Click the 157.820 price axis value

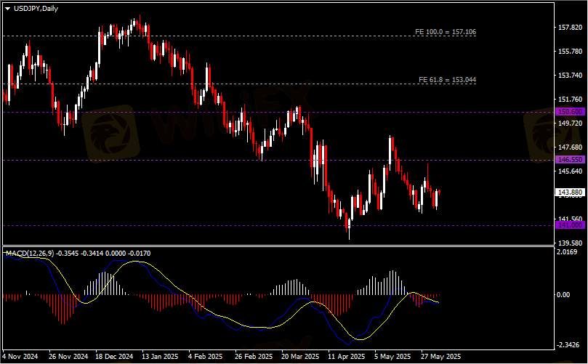571,28
